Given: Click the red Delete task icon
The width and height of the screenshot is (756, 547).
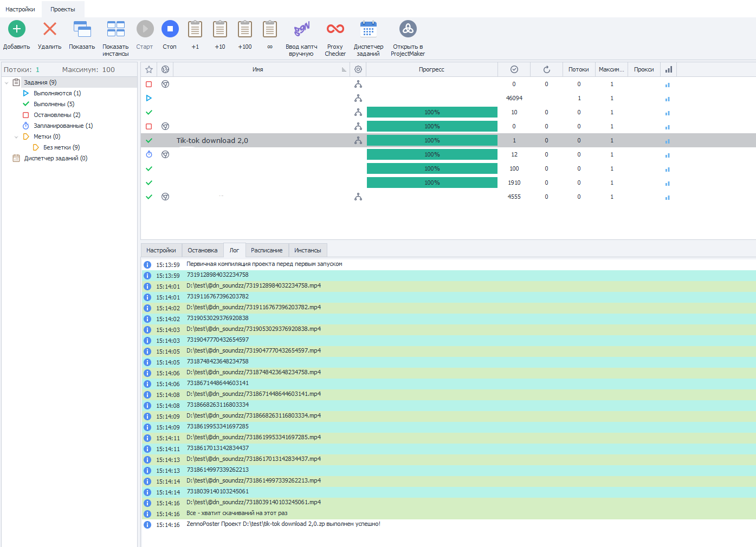Looking at the screenshot, I should [50, 29].
